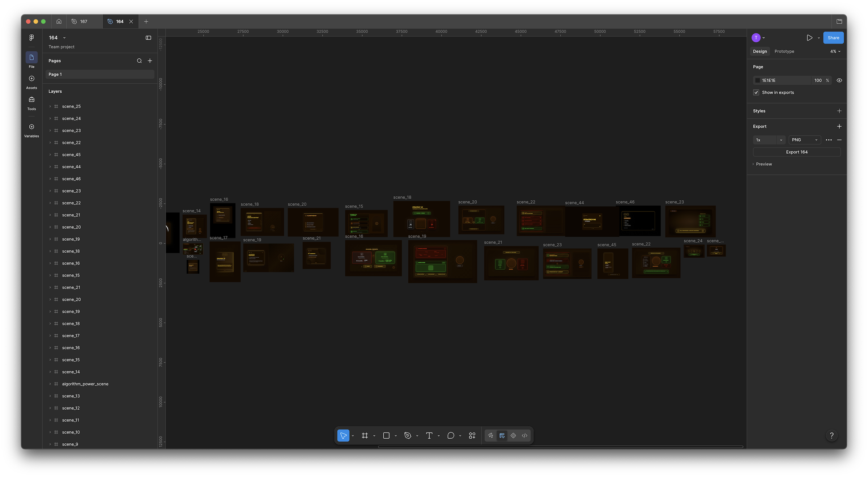Open the File panel in sidebar
This screenshot has height=477, width=868.
click(x=31, y=60)
